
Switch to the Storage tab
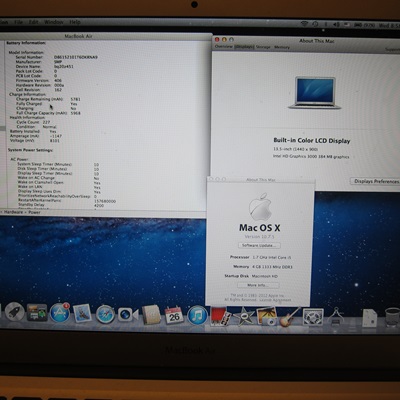click(x=263, y=47)
